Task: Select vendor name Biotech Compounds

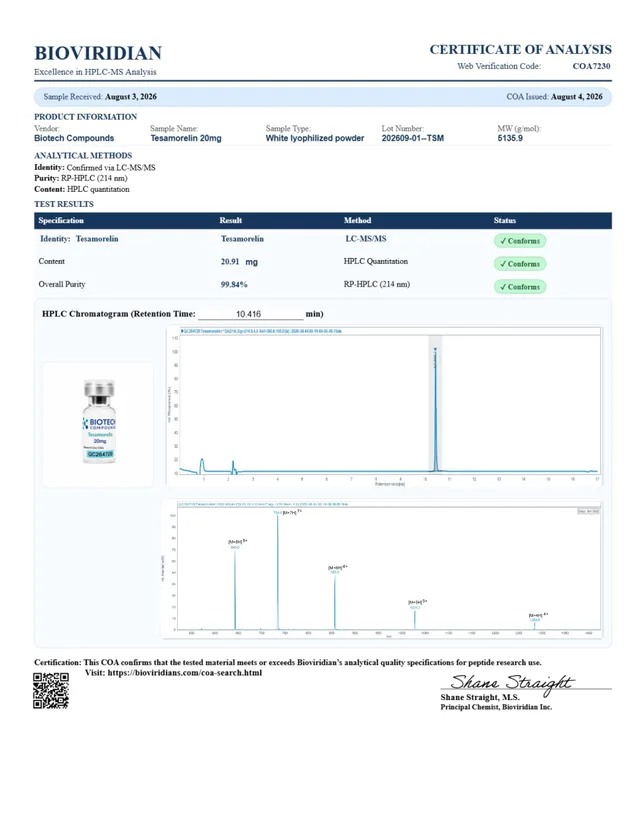Action: pos(74,138)
